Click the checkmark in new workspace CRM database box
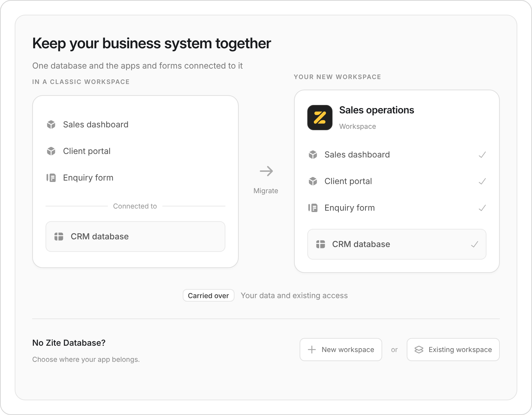Screen dimensions: 532x415 point(475,244)
